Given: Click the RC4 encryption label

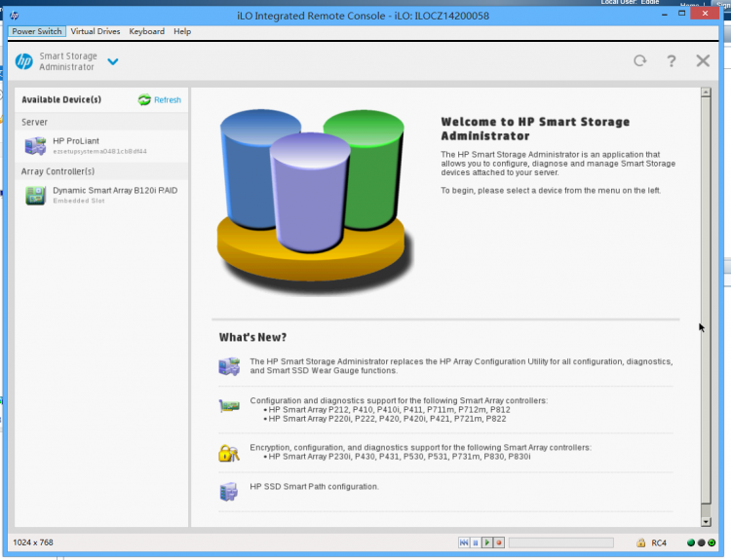Looking at the screenshot, I should point(659,542).
